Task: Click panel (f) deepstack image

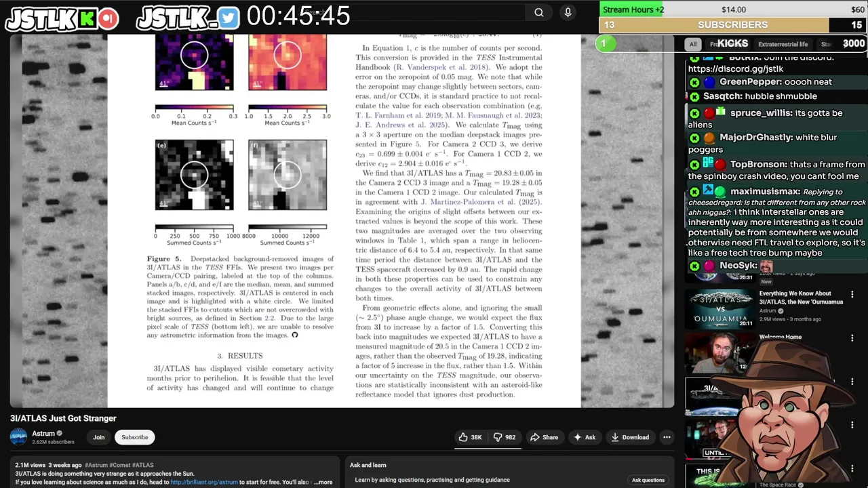Action: (x=288, y=175)
